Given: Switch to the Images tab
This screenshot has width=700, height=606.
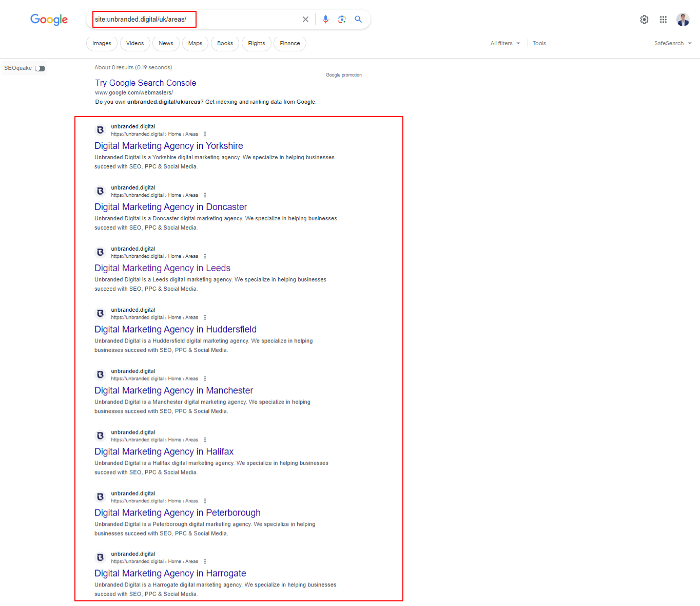Looking at the screenshot, I should point(102,43).
